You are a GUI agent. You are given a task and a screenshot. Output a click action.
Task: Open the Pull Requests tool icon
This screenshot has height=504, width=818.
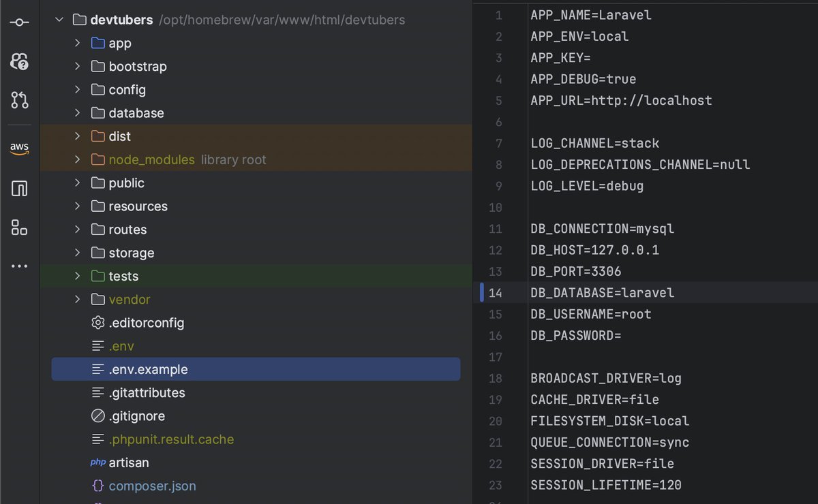point(20,100)
